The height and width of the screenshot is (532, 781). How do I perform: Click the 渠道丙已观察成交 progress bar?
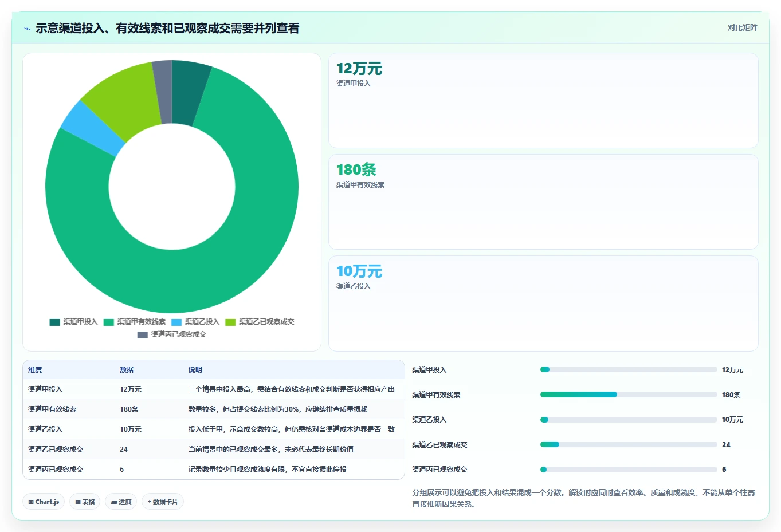(x=629, y=470)
